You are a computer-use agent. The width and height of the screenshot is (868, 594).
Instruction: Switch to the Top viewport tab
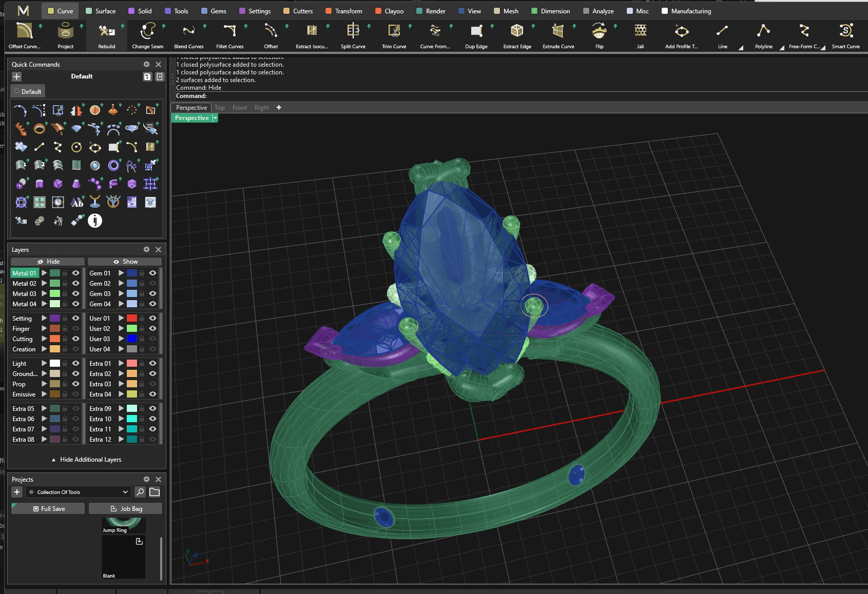click(x=220, y=108)
